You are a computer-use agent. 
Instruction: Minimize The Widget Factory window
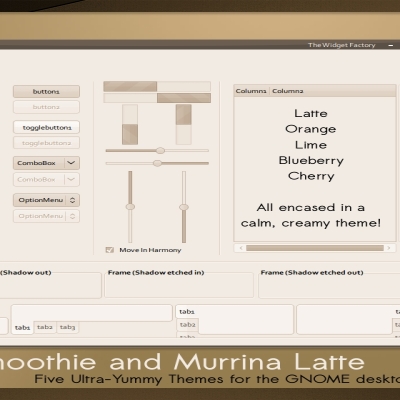[391, 45]
